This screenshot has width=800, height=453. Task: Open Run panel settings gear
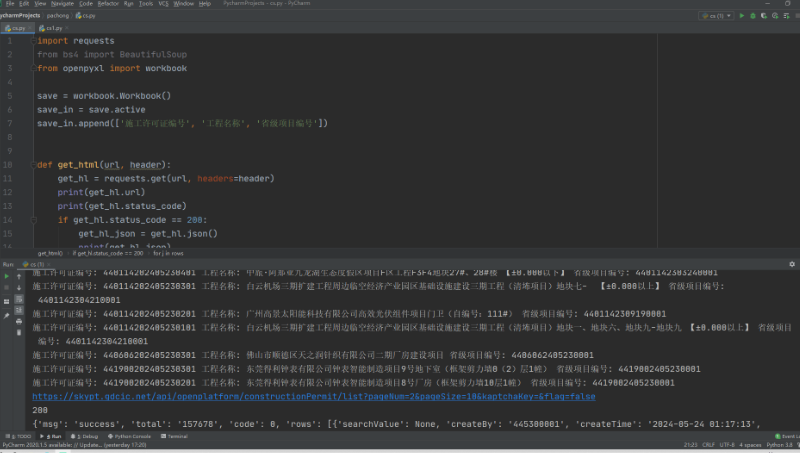tap(792, 264)
